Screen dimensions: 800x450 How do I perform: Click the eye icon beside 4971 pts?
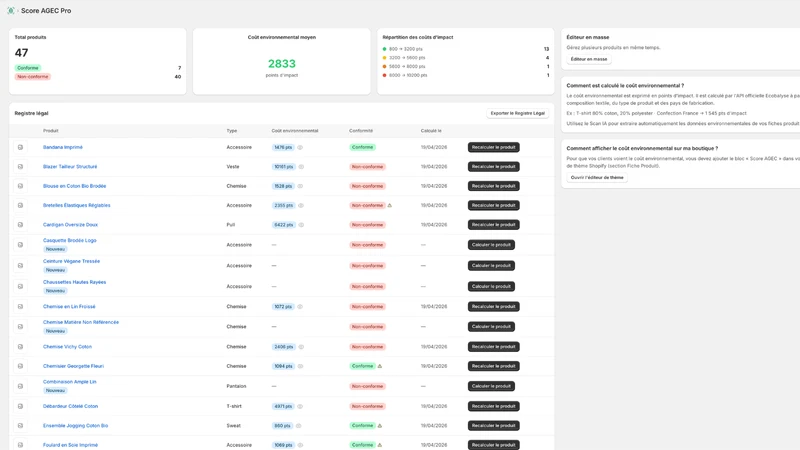(301, 407)
